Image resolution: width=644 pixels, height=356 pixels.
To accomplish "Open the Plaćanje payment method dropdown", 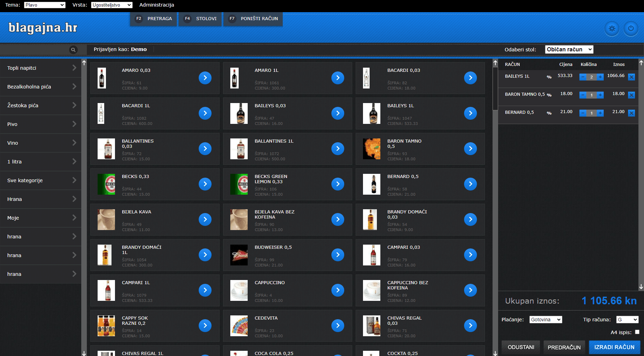I will [546, 320].
